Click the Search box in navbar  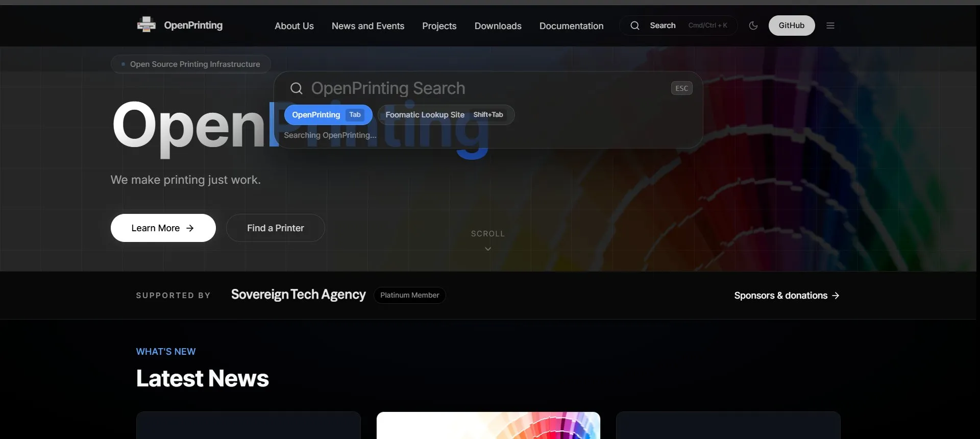[678, 26]
